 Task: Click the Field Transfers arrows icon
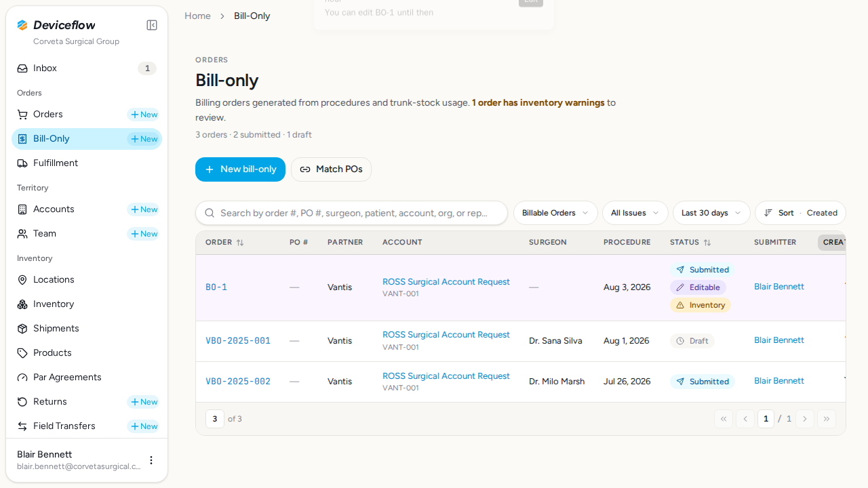[22, 426]
